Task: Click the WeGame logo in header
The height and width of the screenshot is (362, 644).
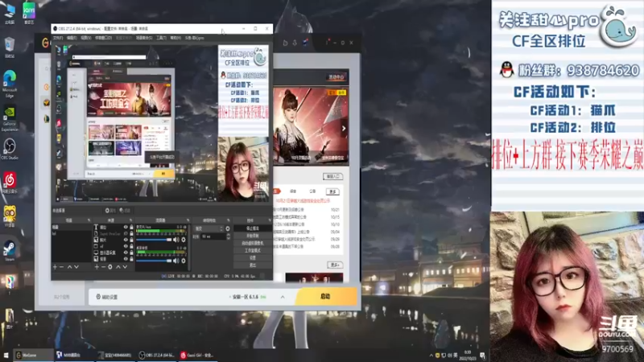Action: point(45,43)
